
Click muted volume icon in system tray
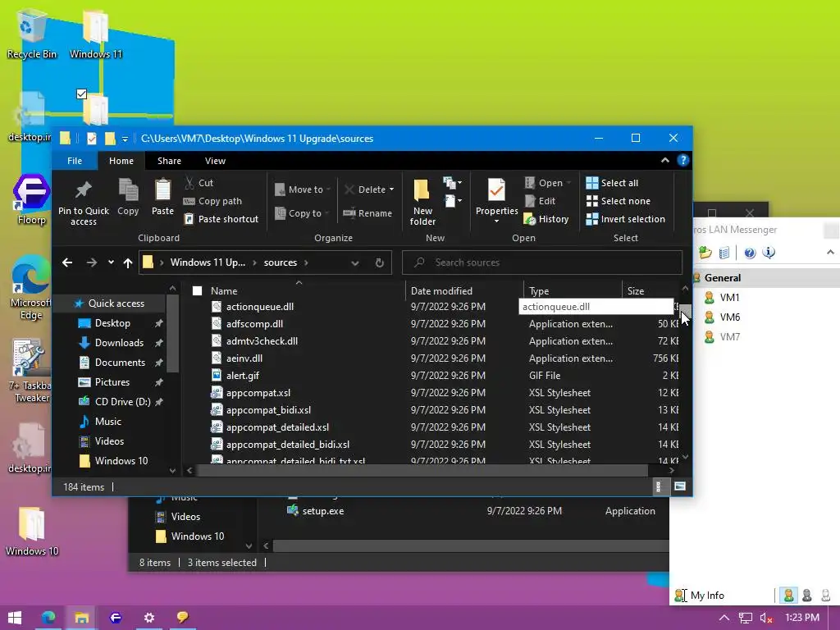click(766, 618)
